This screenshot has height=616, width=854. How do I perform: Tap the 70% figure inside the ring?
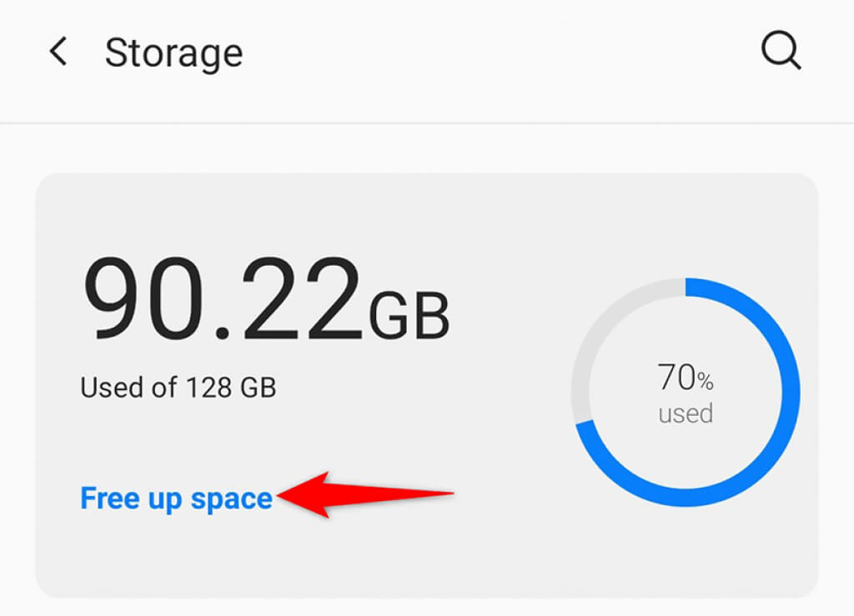(x=676, y=378)
